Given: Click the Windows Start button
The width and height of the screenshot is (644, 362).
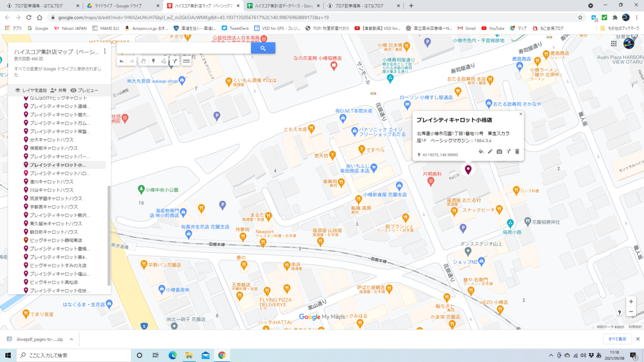Looking at the screenshot, I should pos(8,355).
